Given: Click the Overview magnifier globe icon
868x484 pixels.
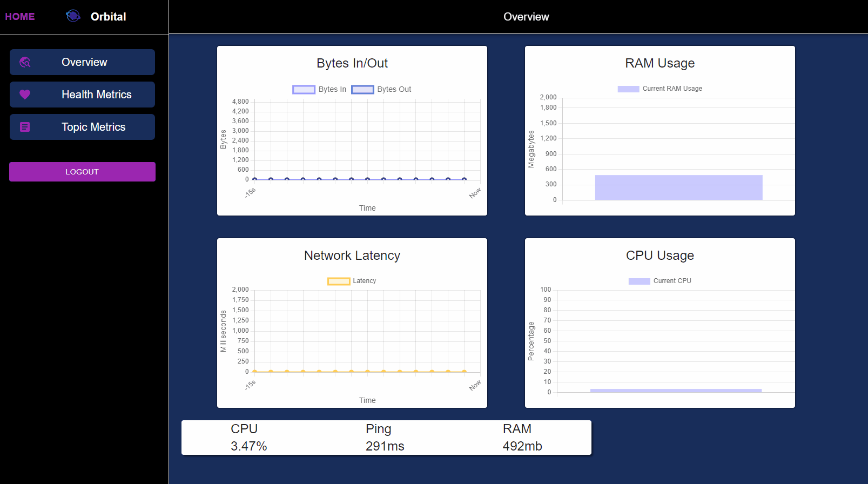Looking at the screenshot, I should point(25,62).
